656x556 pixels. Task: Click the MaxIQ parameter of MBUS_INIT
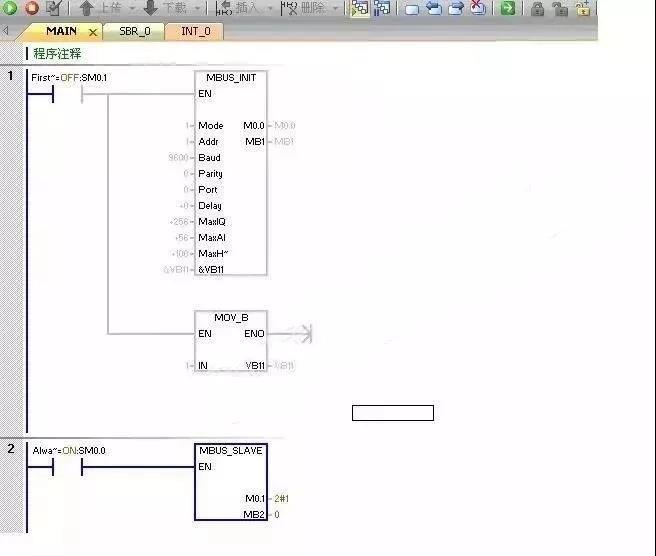212,222
